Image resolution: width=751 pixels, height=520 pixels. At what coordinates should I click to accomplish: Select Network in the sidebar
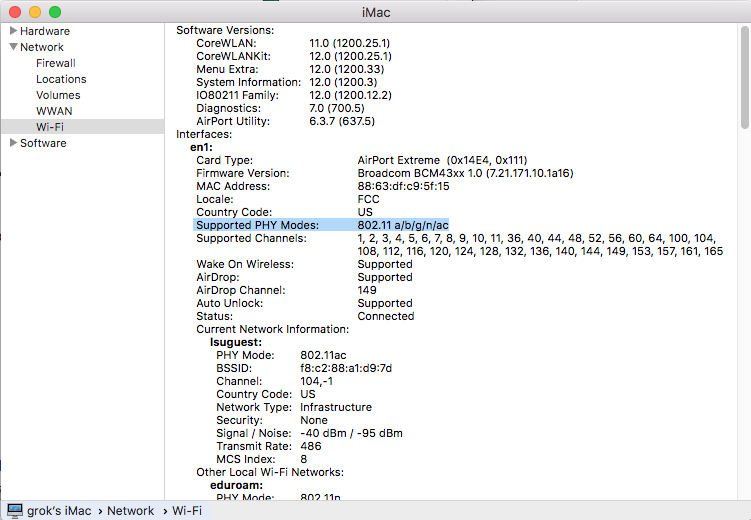tap(42, 47)
